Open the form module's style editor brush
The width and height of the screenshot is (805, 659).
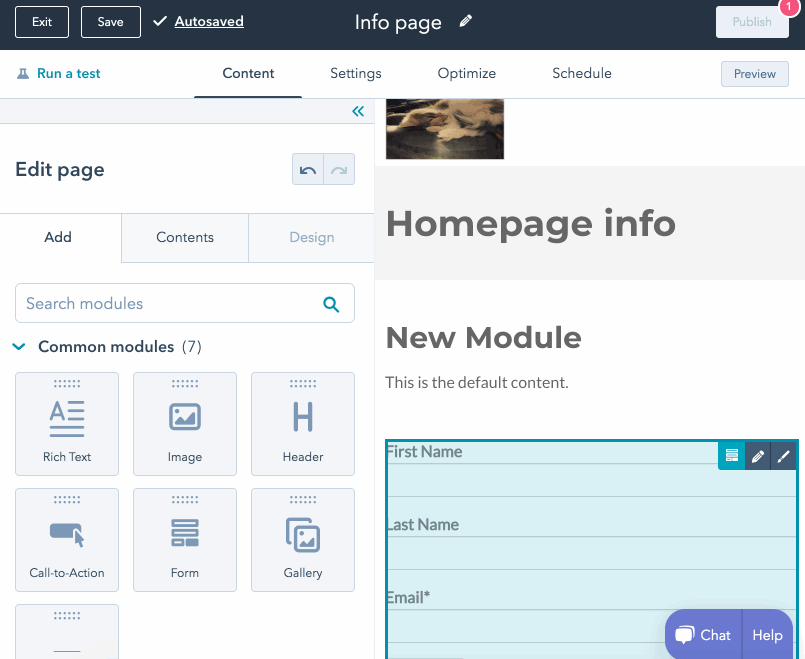tap(784, 456)
